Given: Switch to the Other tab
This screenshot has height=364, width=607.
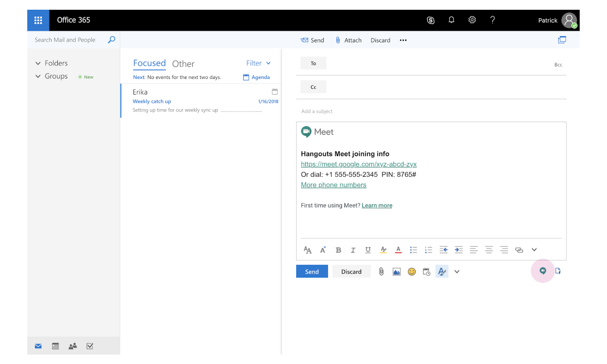Looking at the screenshot, I should [183, 64].
